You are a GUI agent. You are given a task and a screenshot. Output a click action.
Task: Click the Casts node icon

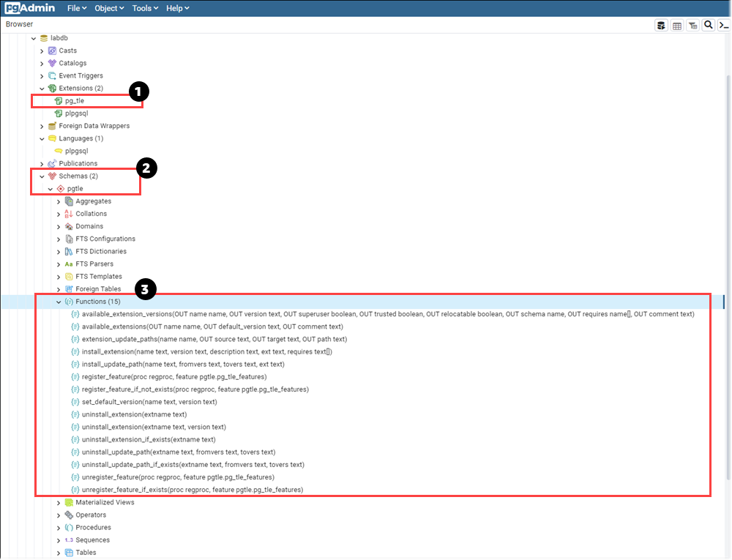point(51,51)
